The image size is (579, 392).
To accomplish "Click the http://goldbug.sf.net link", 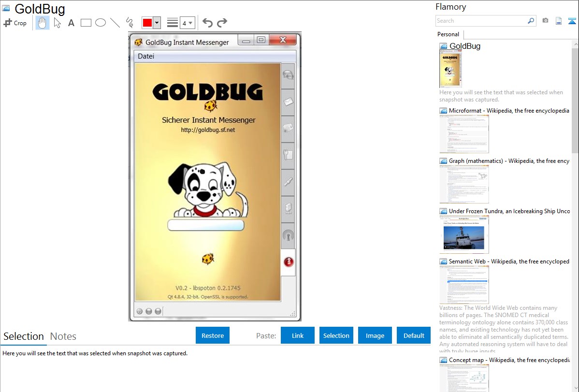I will coord(208,130).
